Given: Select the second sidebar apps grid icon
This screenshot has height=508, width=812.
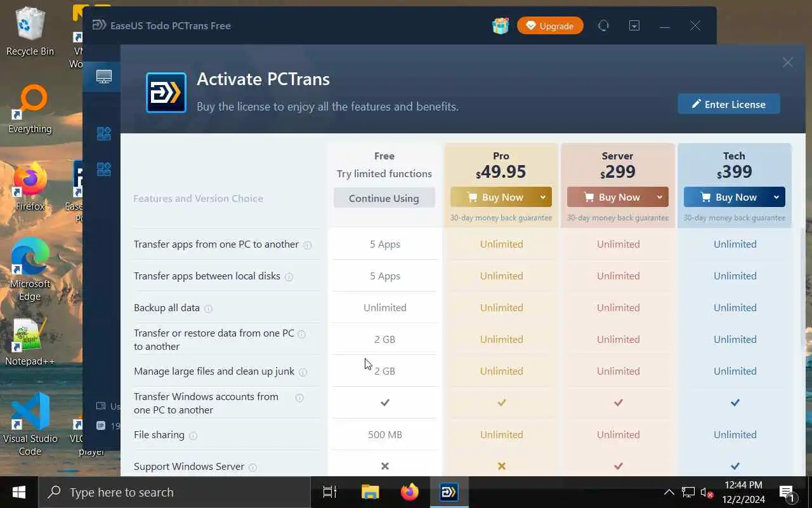Looking at the screenshot, I should (x=103, y=133).
